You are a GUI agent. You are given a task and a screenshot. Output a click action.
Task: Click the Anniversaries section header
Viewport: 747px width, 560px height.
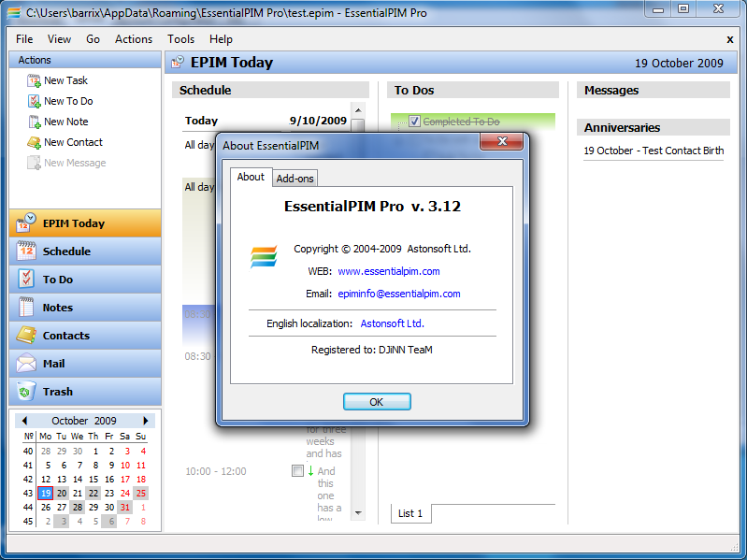click(654, 128)
